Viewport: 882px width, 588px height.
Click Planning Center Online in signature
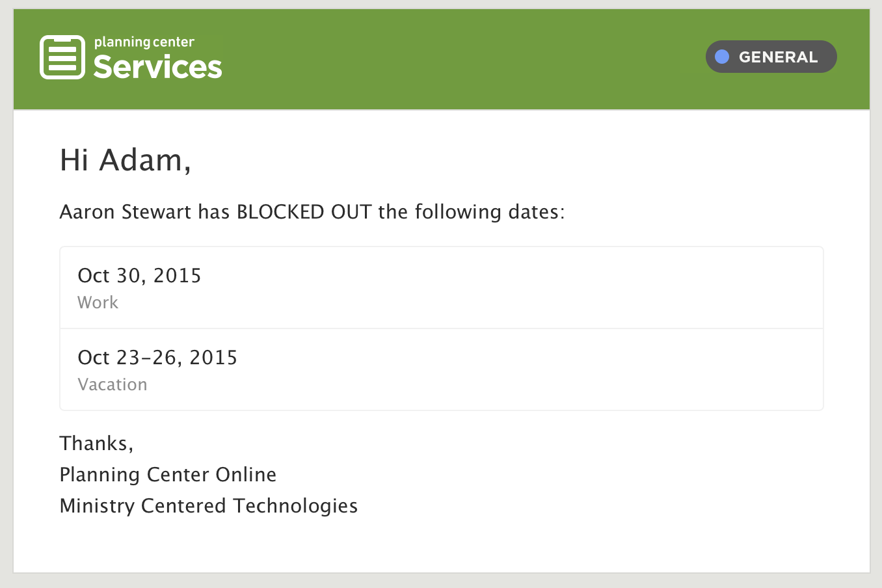[x=168, y=475]
